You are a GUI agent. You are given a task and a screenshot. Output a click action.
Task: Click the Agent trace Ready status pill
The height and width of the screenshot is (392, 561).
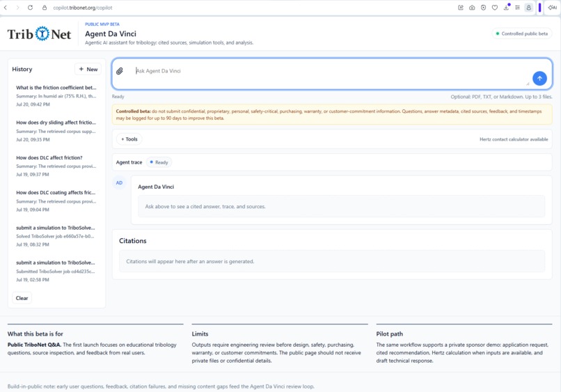pyautogui.click(x=159, y=162)
